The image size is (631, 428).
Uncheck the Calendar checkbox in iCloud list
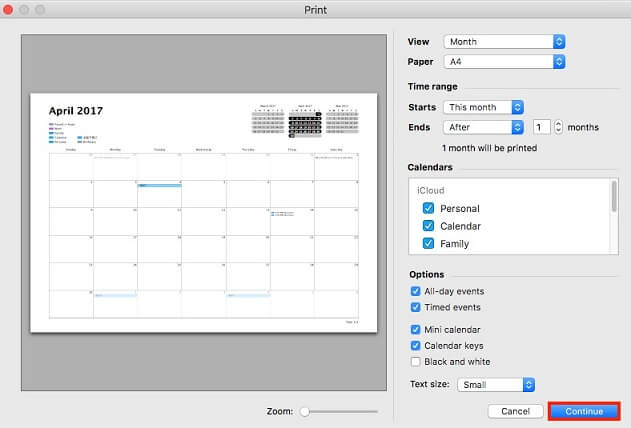(428, 226)
